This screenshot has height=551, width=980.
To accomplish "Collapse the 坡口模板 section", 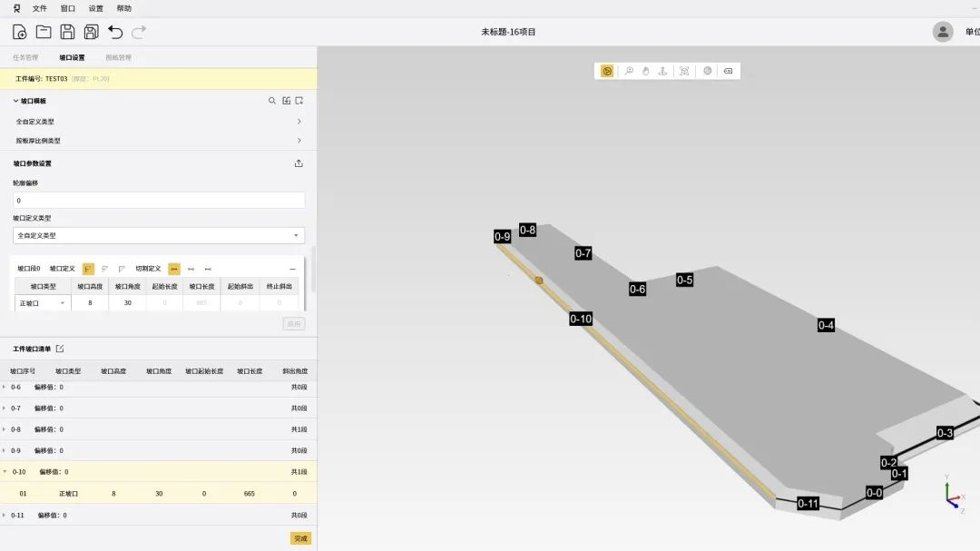I will (15, 101).
